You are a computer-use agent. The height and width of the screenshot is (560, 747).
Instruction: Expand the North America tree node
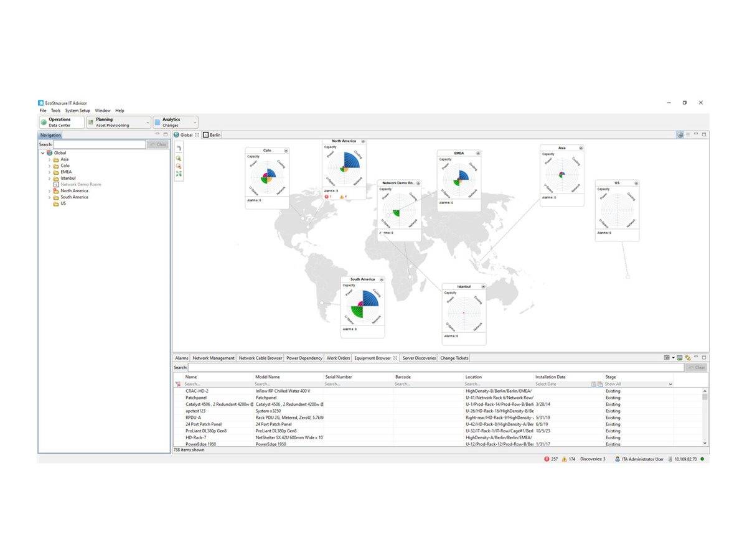[x=51, y=190]
